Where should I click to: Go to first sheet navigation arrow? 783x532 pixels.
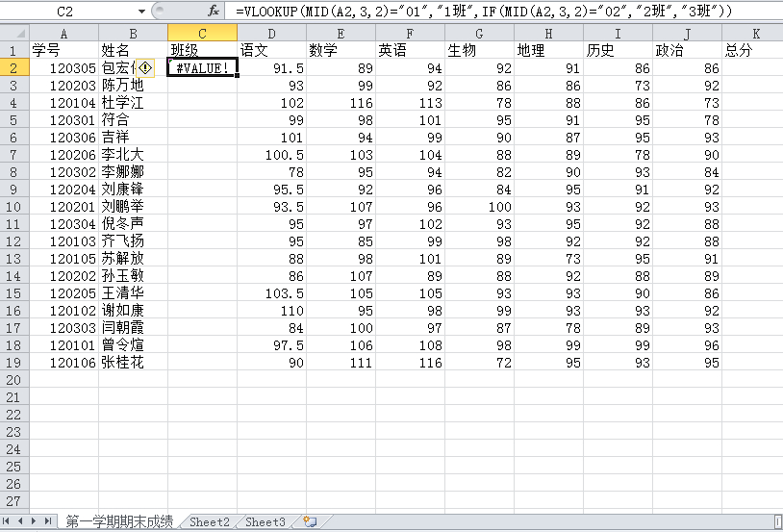click(x=6, y=521)
